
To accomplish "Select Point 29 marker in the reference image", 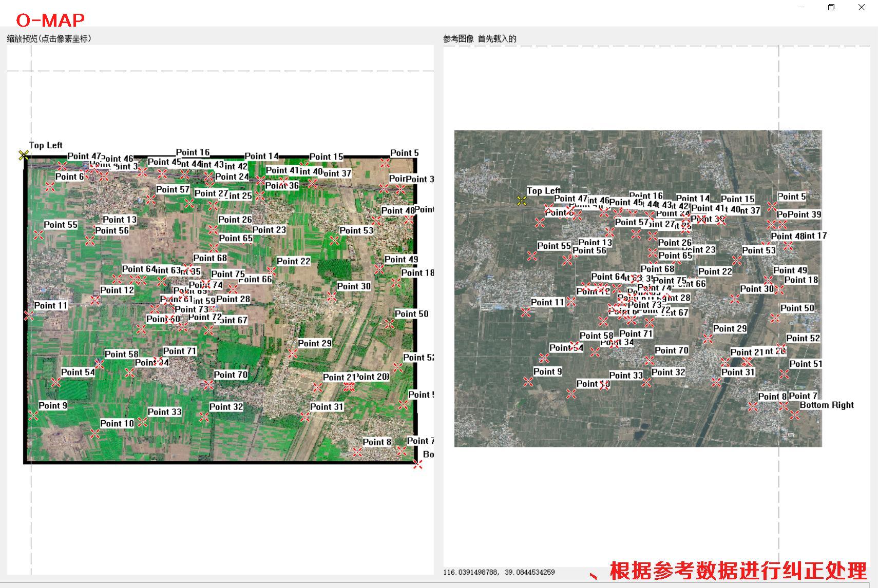I will (x=708, y=339).
